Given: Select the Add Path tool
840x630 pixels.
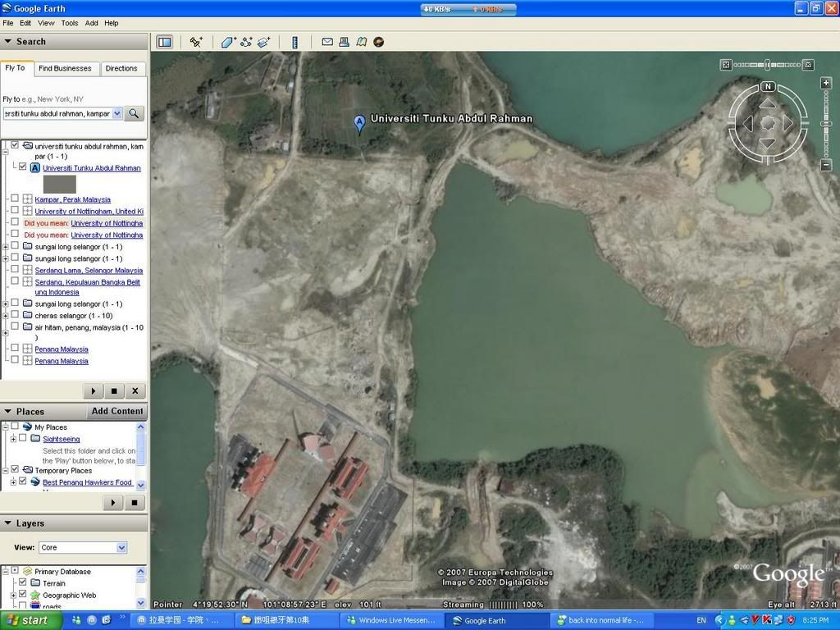Looking at the screenshot, I should (x=246, y=42).
